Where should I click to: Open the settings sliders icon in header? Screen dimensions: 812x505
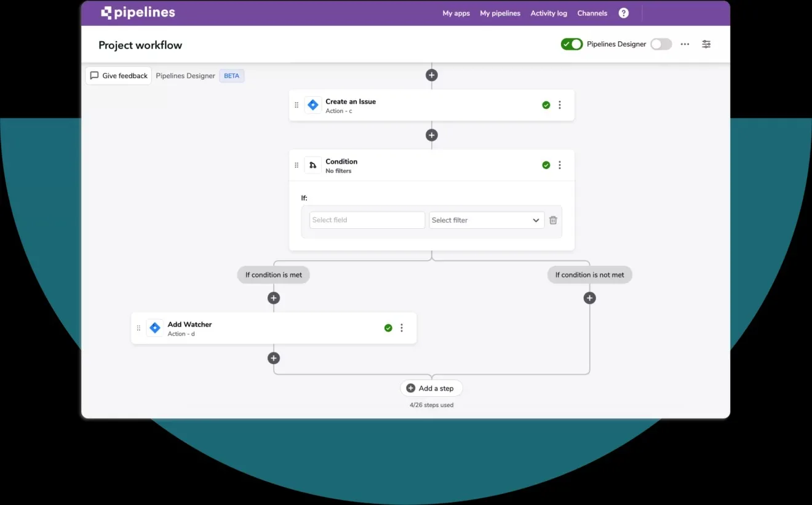click(706, 44)
